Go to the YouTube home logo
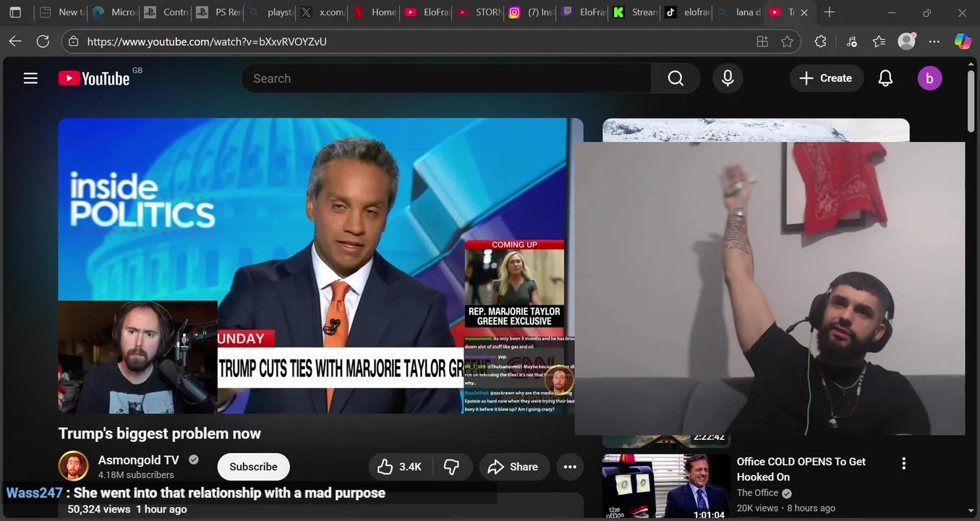The image size is (980, 521). [x=94, y=78]
